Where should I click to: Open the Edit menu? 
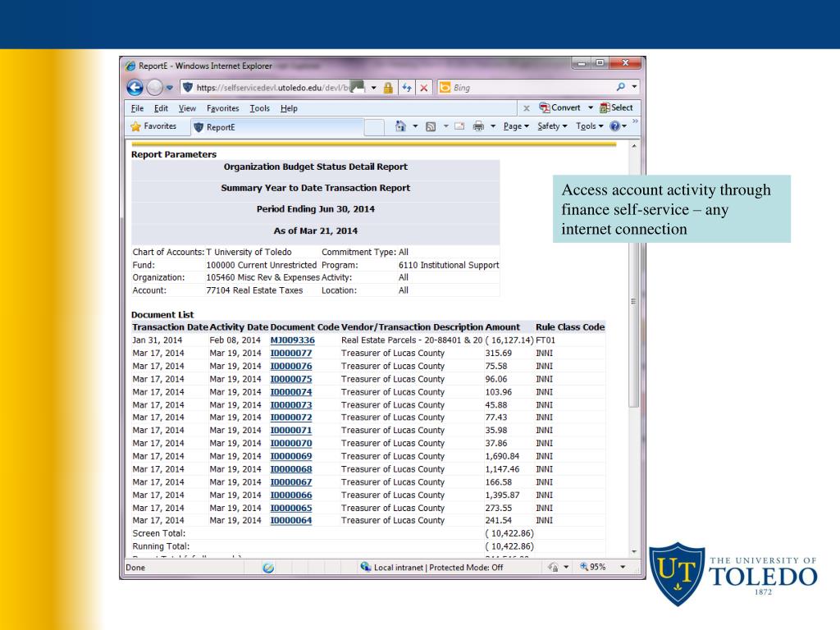coord(161,108)
